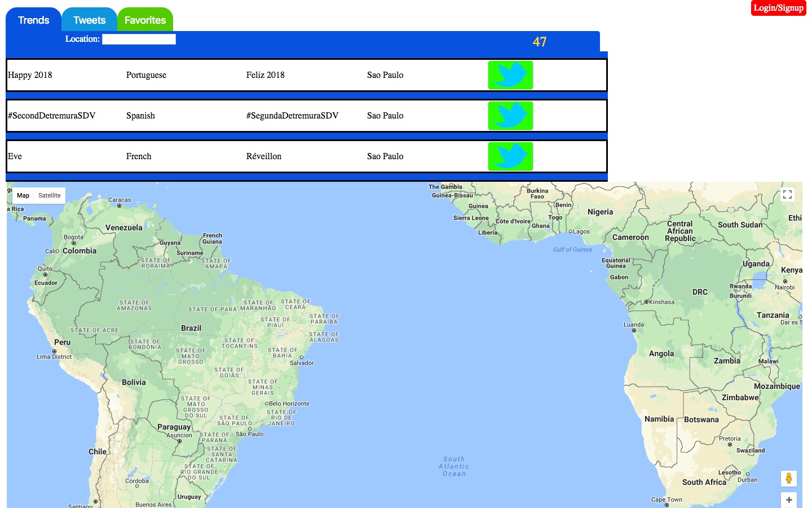
Task: Click the French language cell
Action: [139, 156]
